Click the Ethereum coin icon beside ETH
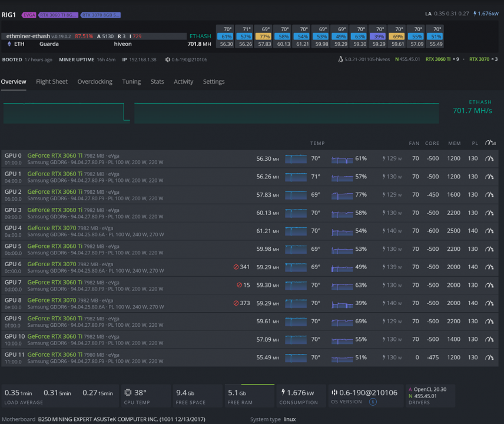This screenshot has width=504, height=424. pos(9,44)
